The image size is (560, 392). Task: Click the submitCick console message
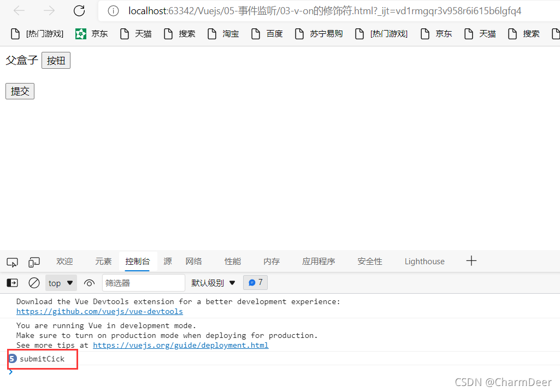click(x=42, y=359)
